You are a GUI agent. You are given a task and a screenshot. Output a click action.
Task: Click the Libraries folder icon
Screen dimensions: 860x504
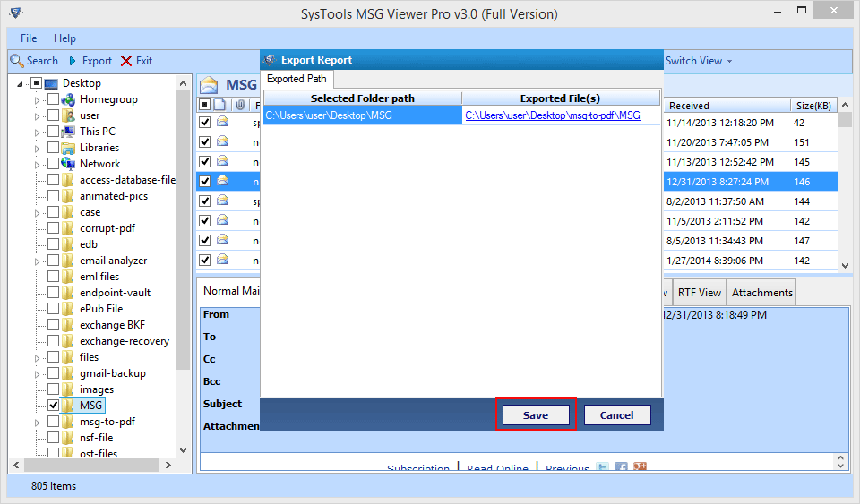tap(68, 148)
